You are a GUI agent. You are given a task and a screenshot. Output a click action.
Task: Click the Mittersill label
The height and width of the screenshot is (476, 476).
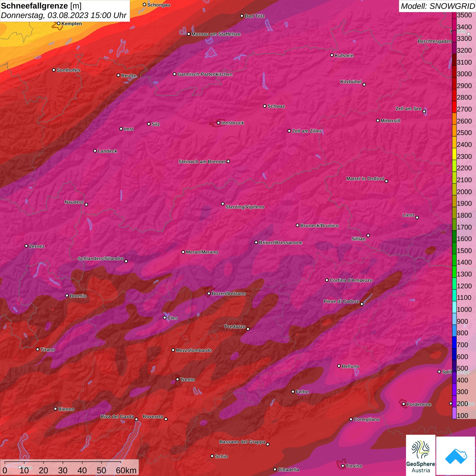(391, 121)
